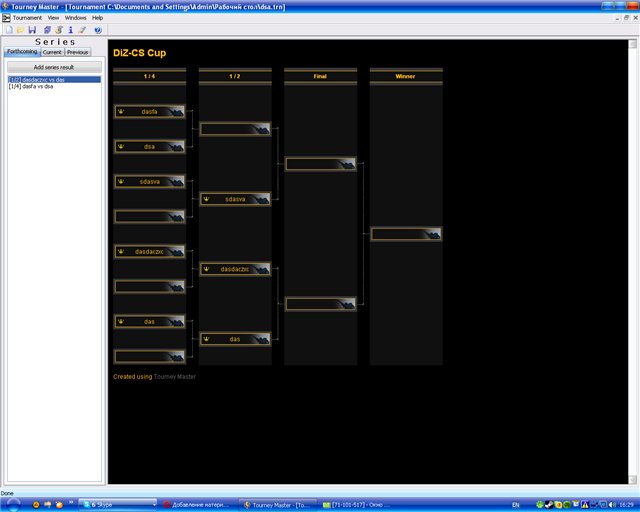Open a tournament file via folder icon
This screenshot has width=640, height=512.
(19, 30)
